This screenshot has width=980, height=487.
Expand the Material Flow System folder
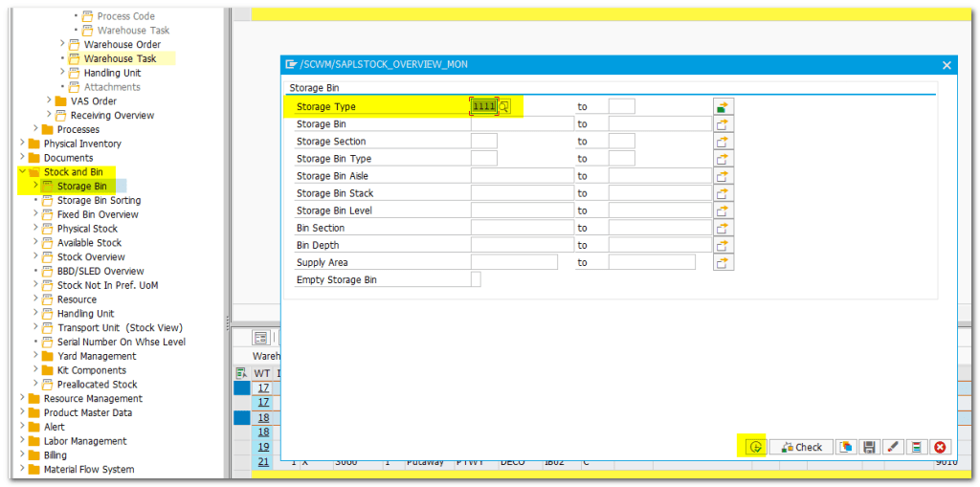(23, 470)
